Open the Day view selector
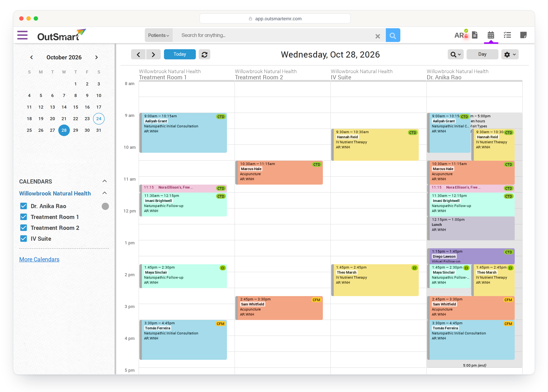The image size is (548, 392). (482, 54)
